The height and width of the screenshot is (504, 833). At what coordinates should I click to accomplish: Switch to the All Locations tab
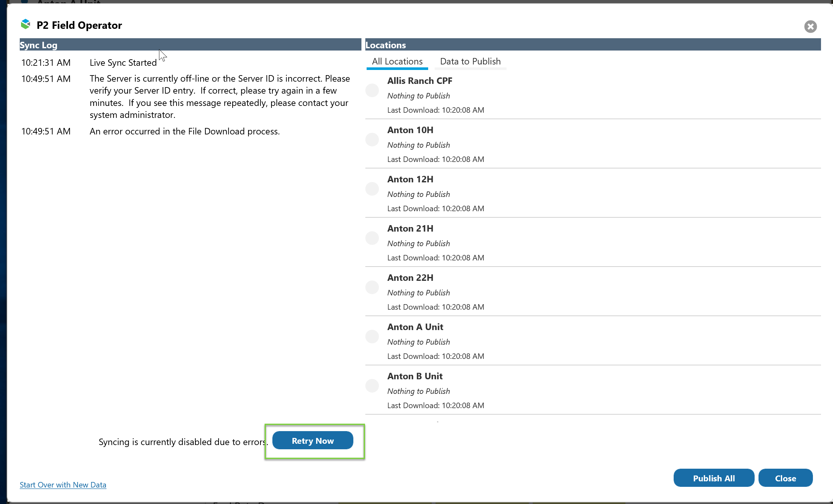point(397,62)
